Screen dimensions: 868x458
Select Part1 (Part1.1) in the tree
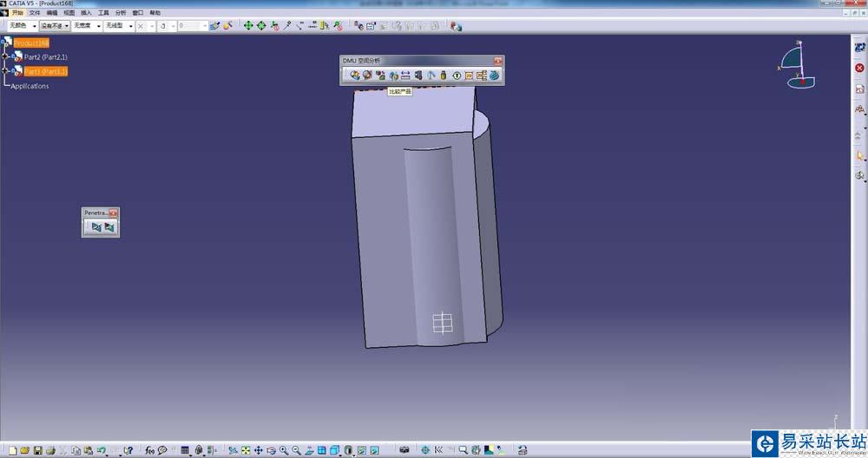[x=45, y=71]
